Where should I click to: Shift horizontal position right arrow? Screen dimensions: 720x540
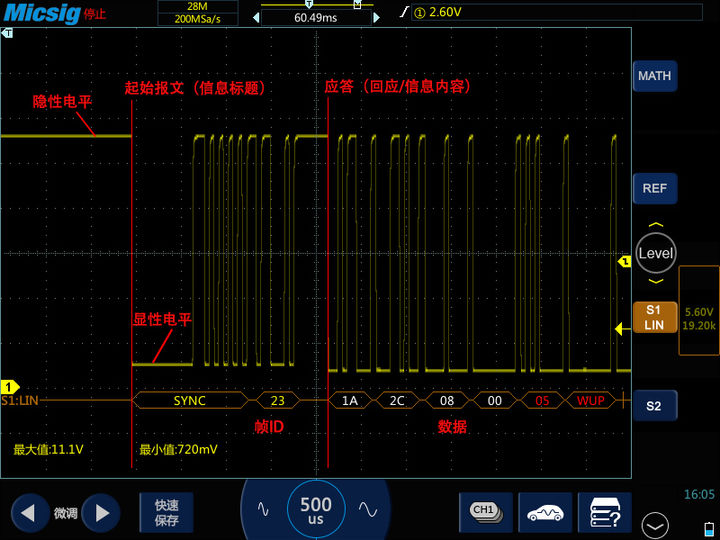(x=377, y=18)
